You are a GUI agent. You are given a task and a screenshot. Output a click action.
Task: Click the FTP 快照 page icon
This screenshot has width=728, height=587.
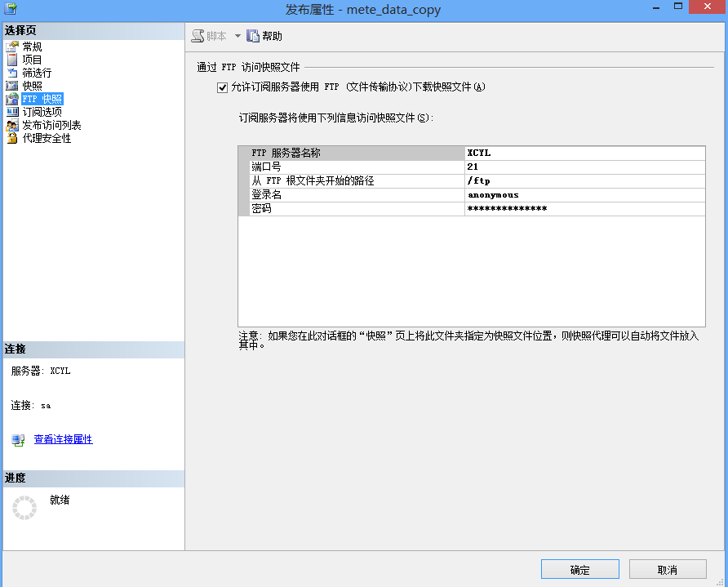click(x=12, y=99)
